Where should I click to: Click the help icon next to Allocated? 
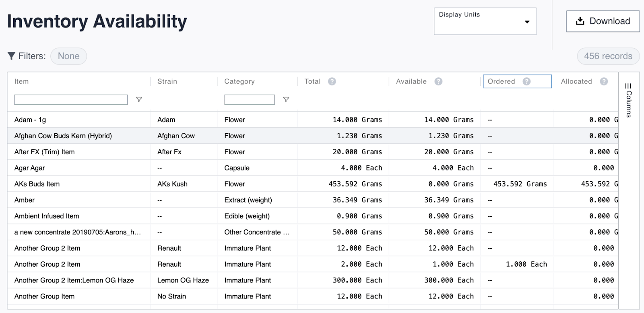(x=604, y=81)
